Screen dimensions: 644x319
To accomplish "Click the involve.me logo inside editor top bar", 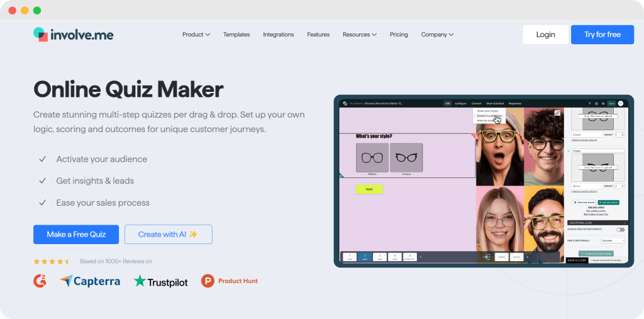I will click(345, 104).
